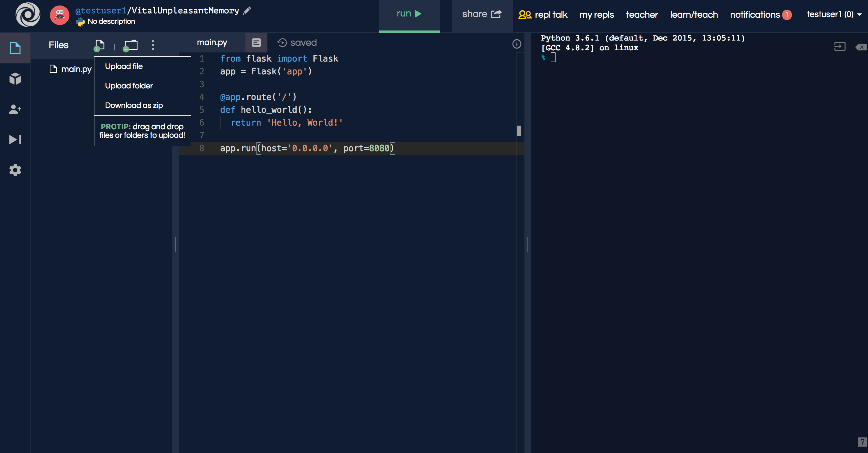868x453 pixels.
Task: Click the editor vertical scrollbar thumb
Action: [519, 130]
